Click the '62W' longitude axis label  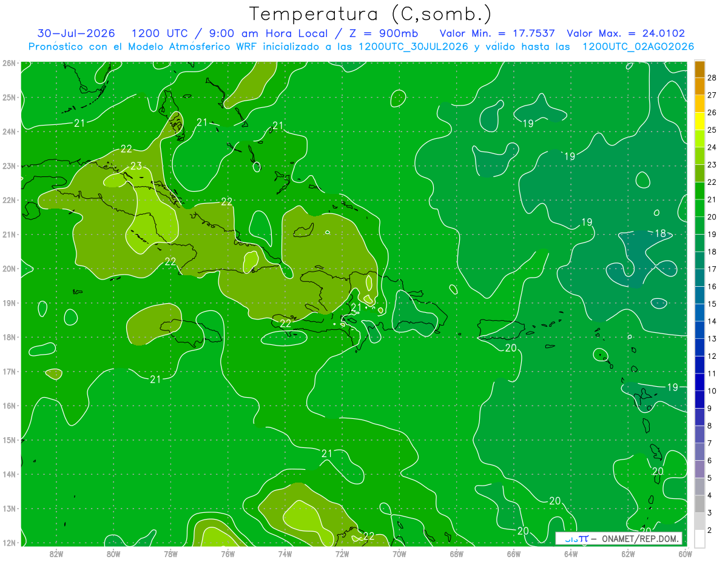click(x=628, y=554)
